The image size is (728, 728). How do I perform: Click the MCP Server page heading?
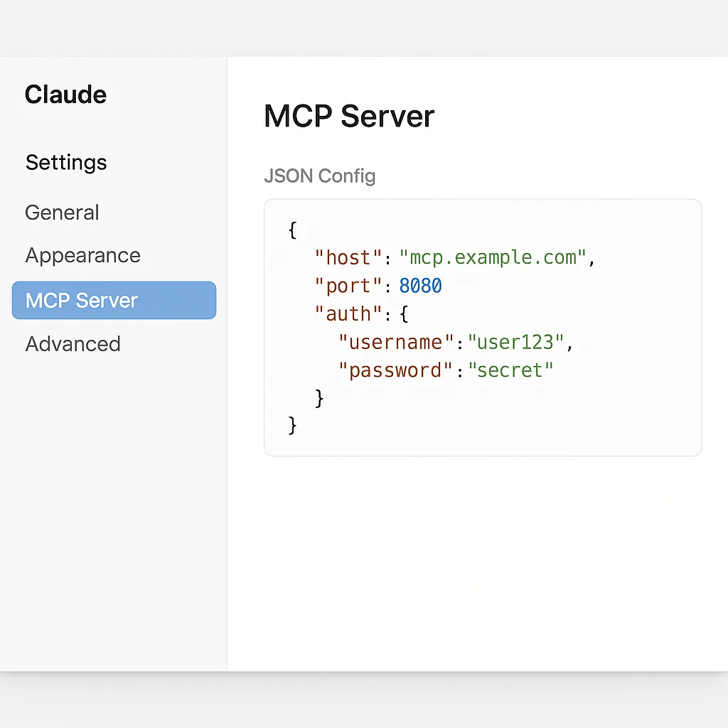[348, 116]
